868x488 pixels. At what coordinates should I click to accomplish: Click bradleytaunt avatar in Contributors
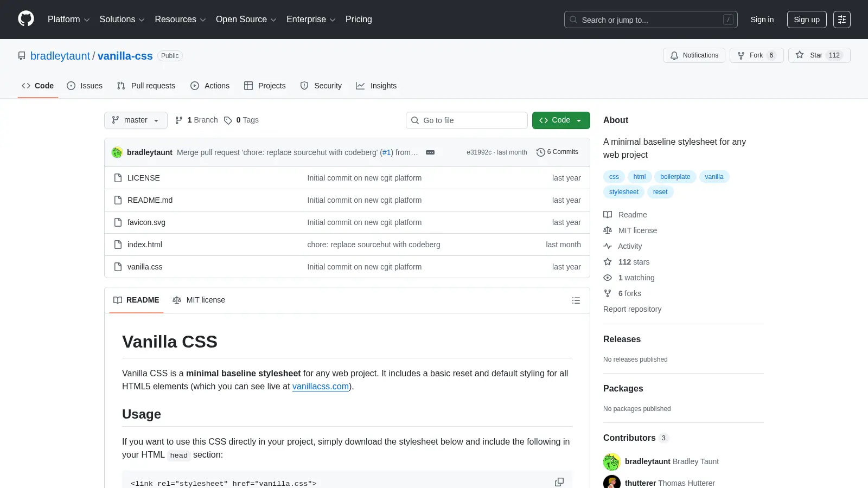point(612,462)
